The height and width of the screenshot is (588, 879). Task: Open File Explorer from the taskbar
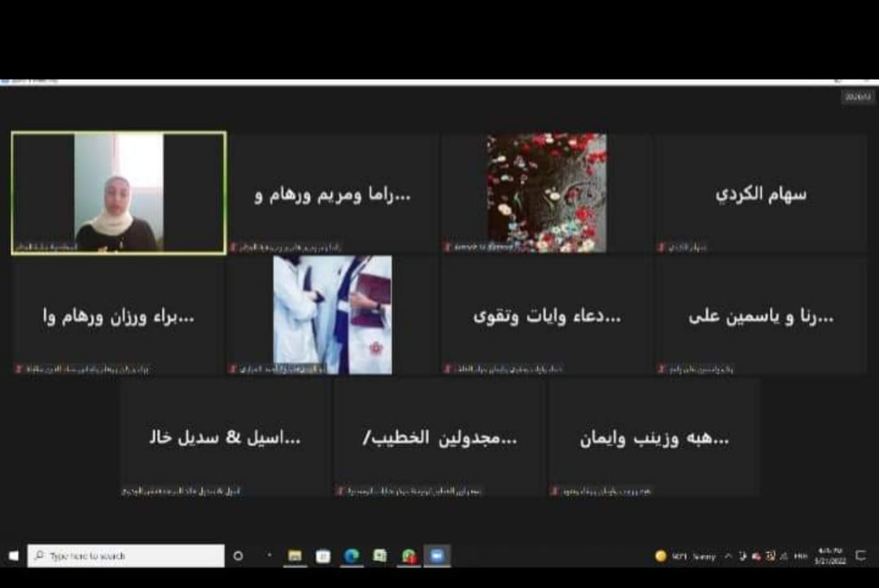tap(295, 556)
